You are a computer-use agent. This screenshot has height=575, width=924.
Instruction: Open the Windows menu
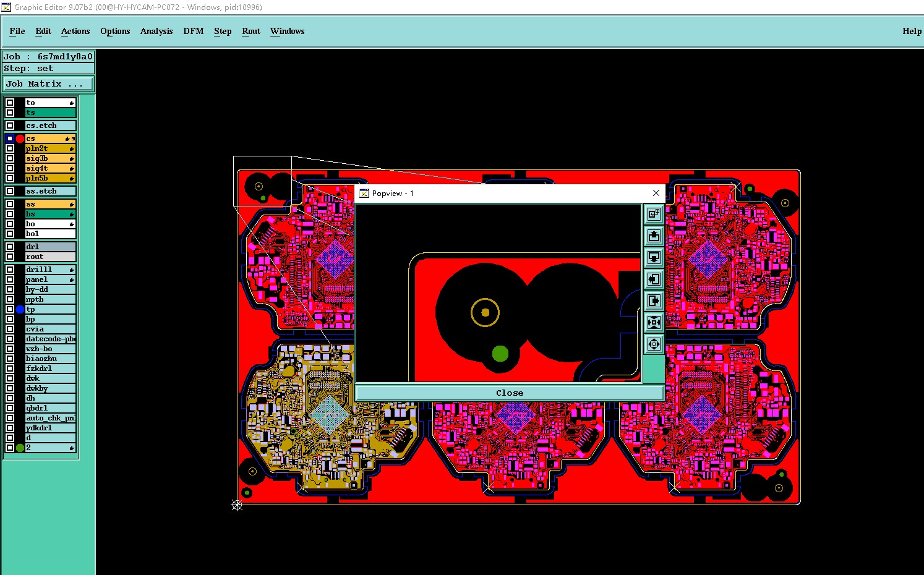click(x=288, y=31)
